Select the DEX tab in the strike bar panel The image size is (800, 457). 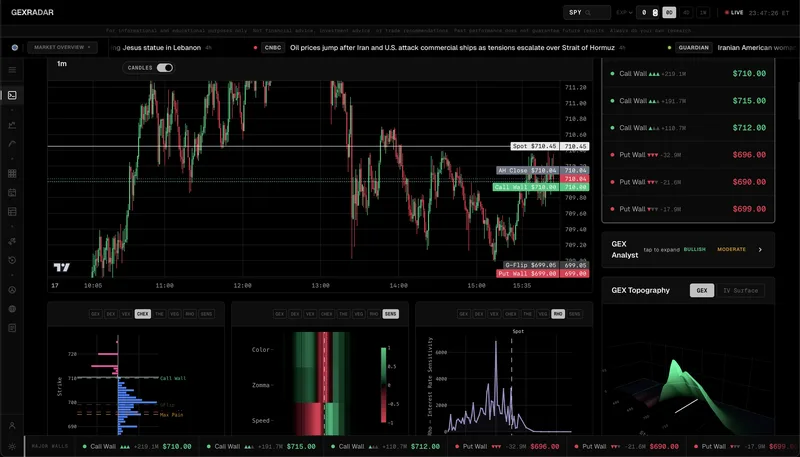click(x=111, y=314)
